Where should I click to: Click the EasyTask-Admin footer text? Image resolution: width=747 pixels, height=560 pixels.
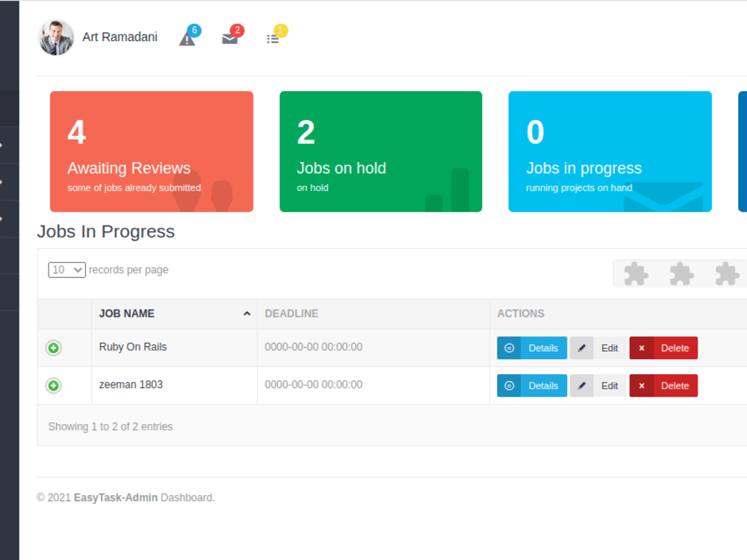click(116, 497)
